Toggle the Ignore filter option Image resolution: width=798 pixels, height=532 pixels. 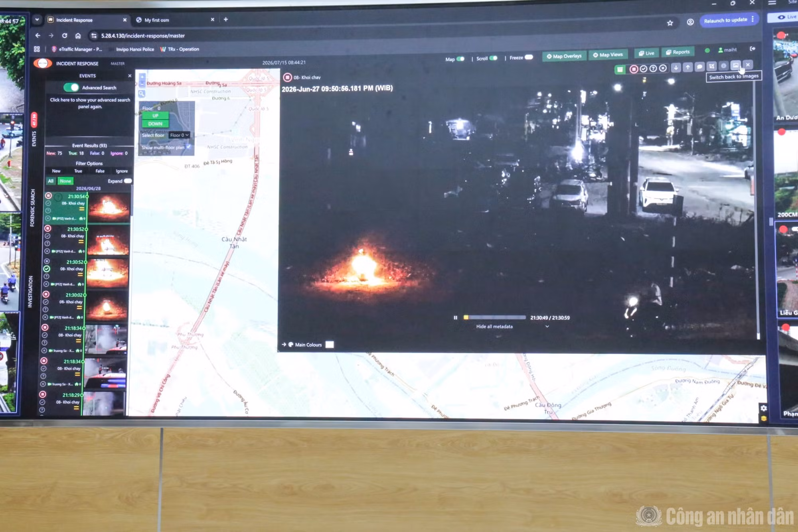122,171
